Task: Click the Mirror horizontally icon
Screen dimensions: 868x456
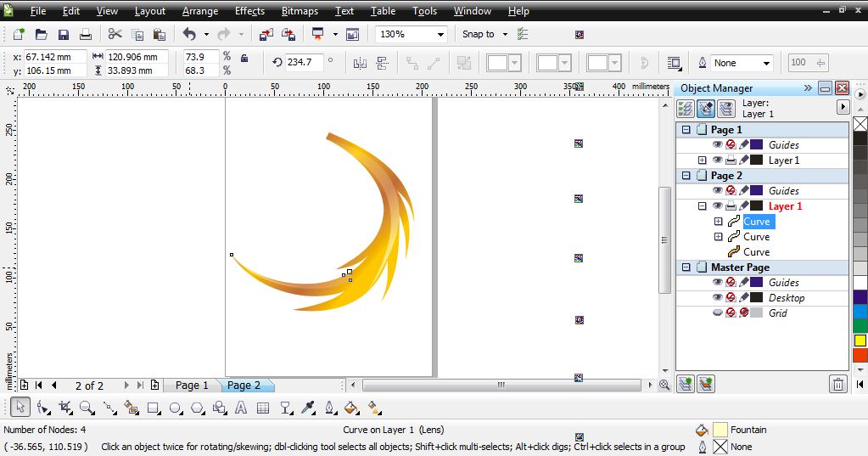Action: click(360, 63)
